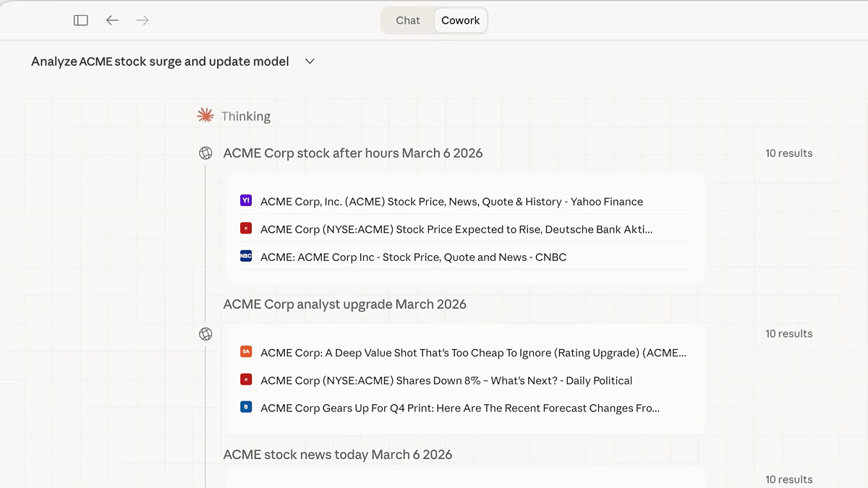
Task: Switch to the Chat tab
Action: [x=408, y=20]
